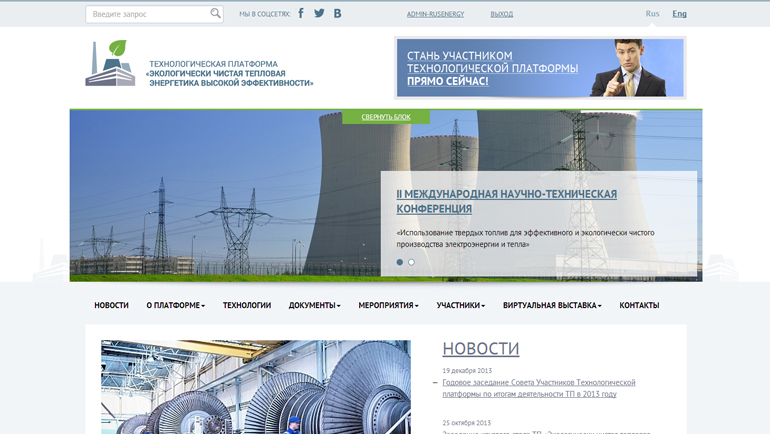Screen dimensions: 770x434
Task: Click the turbine factory photo
Action: pyautogui.click(x=256, y=387)
